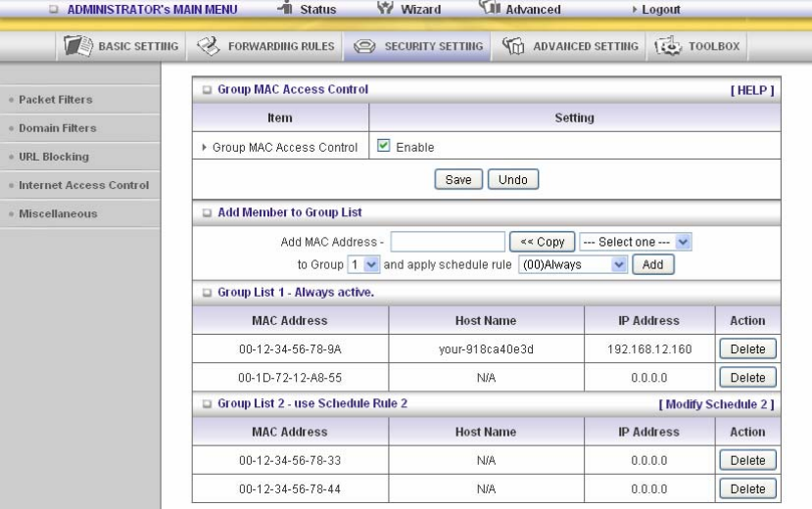Select MAC address 00-12-34-56-78-33 cell

pyautogui.click(x=290, y=460)
